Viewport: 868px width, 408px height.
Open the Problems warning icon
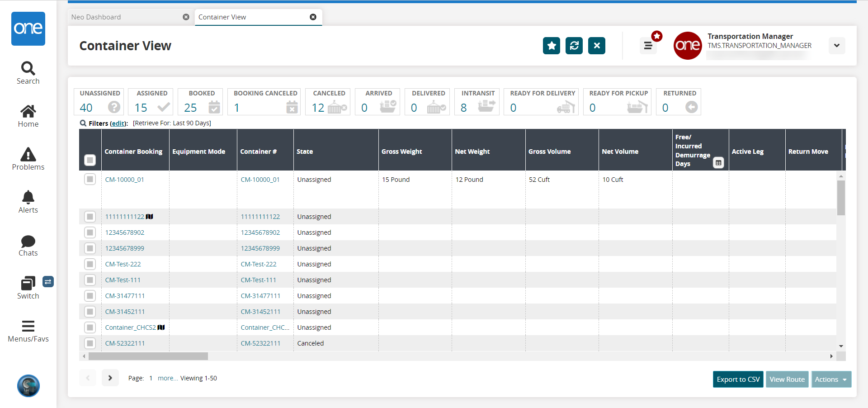[x=28, y=159]
